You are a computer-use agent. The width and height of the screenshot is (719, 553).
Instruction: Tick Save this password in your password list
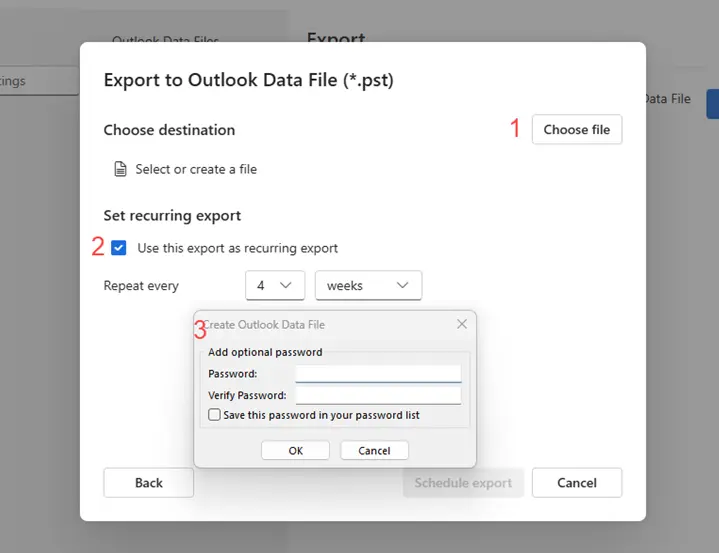pyautogui.click(x=214, y=415)
